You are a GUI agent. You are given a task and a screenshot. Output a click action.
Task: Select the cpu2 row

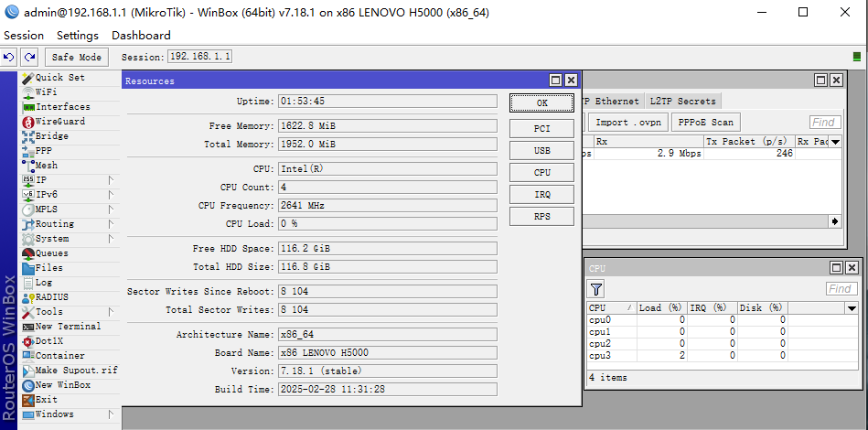[x=723, y=344]
